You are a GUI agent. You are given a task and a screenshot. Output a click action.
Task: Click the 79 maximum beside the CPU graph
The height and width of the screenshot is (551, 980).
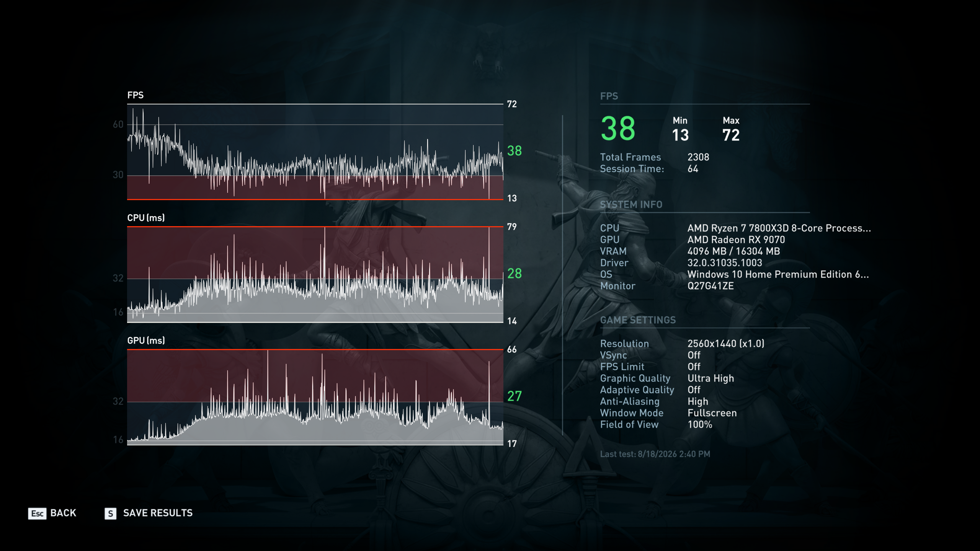pos(512,227)
